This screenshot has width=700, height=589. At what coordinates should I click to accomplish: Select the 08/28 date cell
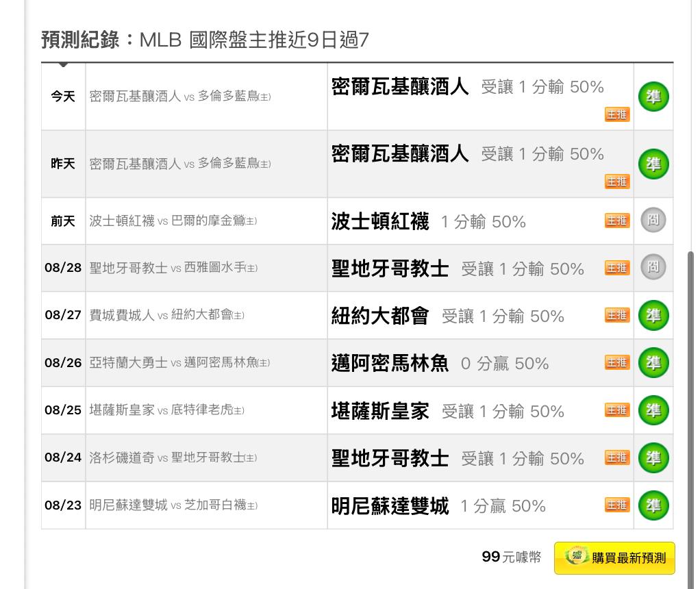click(63, 268)
